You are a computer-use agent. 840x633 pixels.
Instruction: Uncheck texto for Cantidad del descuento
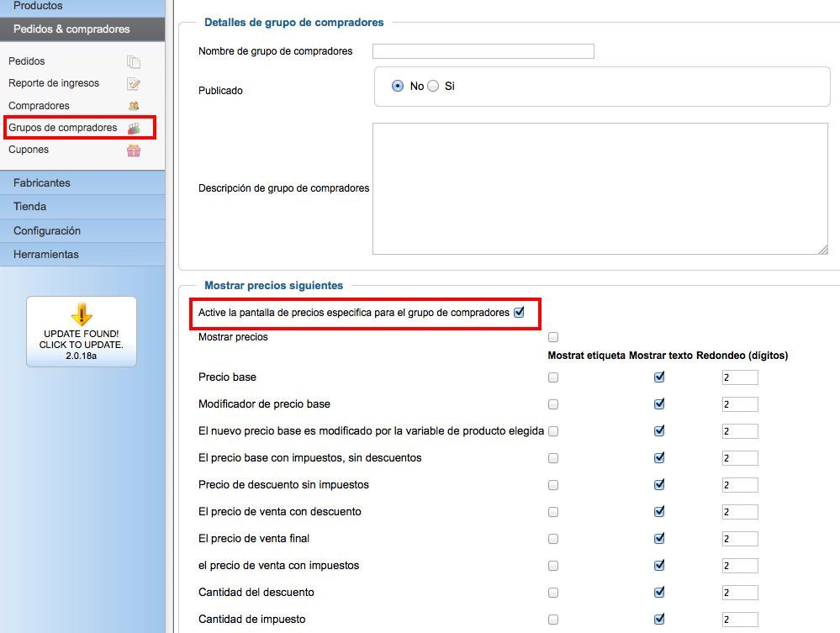659,592
